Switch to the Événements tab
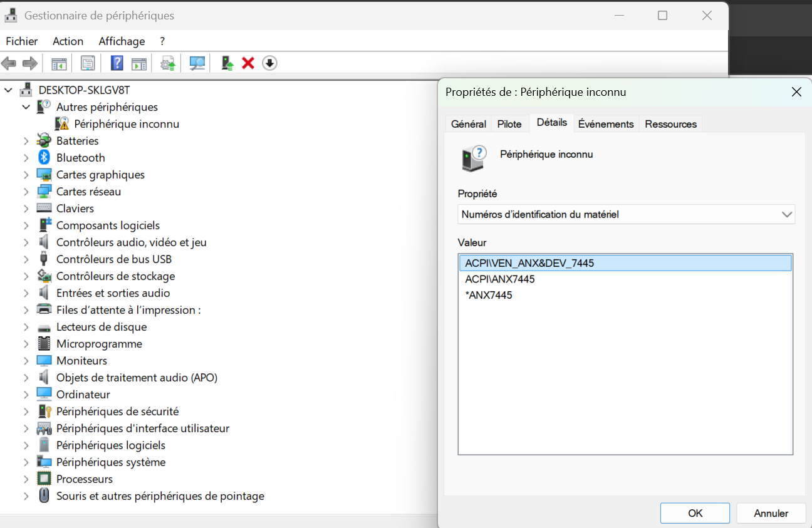 point(606,124)
